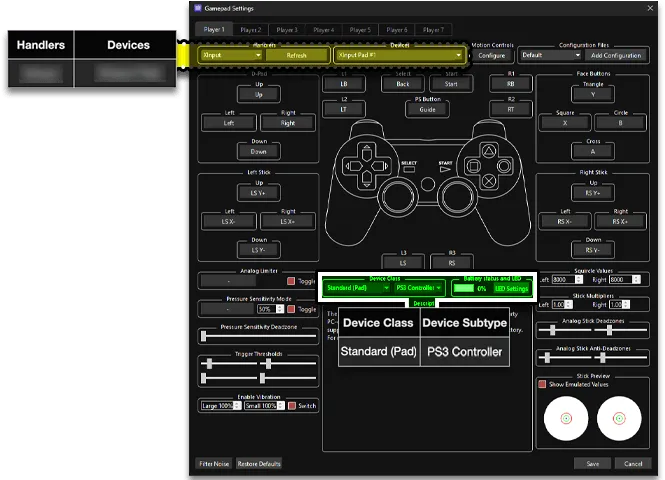Click the Cross A mapping button

coord(593,151)
